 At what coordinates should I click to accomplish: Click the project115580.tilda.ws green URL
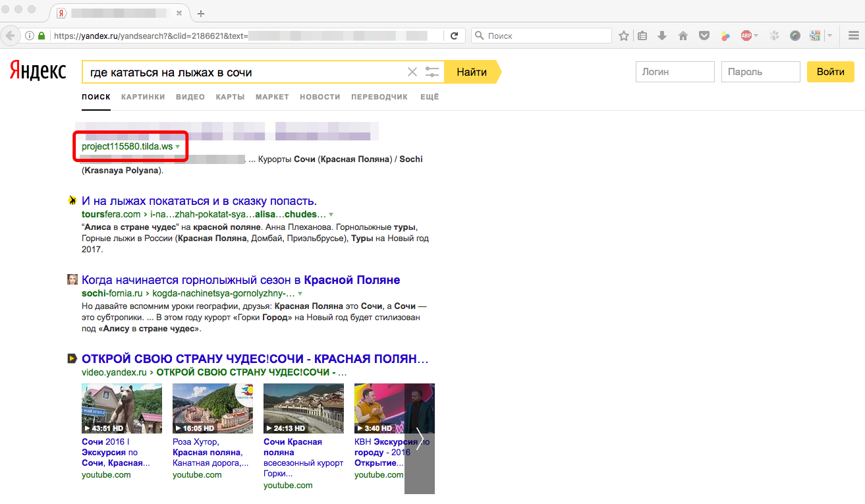(127, 146)
